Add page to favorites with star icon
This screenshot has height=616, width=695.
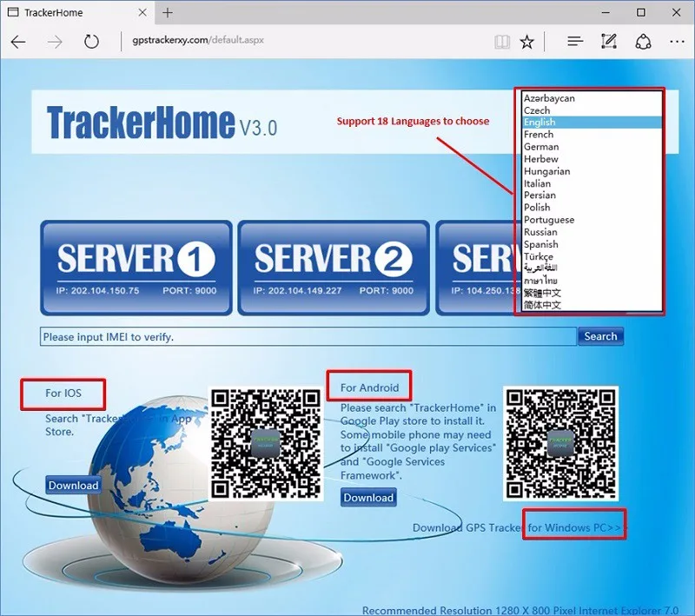[x=527, y=42]
